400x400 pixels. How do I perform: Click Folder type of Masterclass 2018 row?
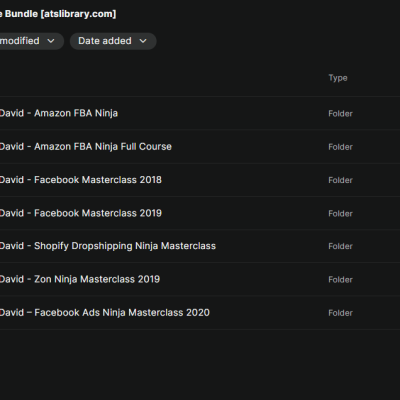(x=340, y=180)
